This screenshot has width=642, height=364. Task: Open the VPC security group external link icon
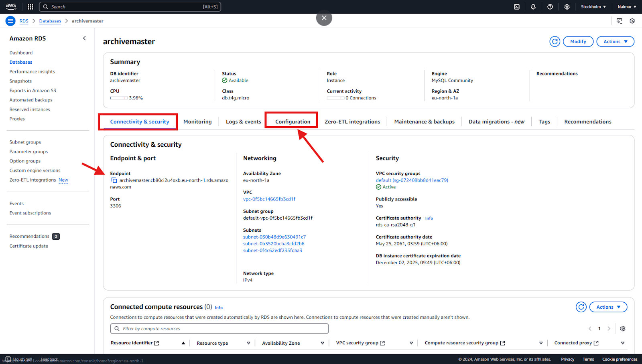(x=382, y=343)
